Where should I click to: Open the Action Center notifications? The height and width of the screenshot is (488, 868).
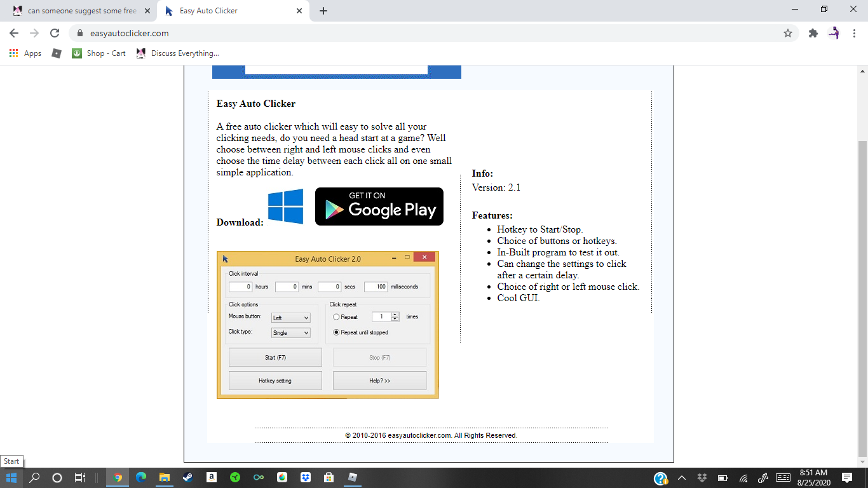click(x=847, y=478)
